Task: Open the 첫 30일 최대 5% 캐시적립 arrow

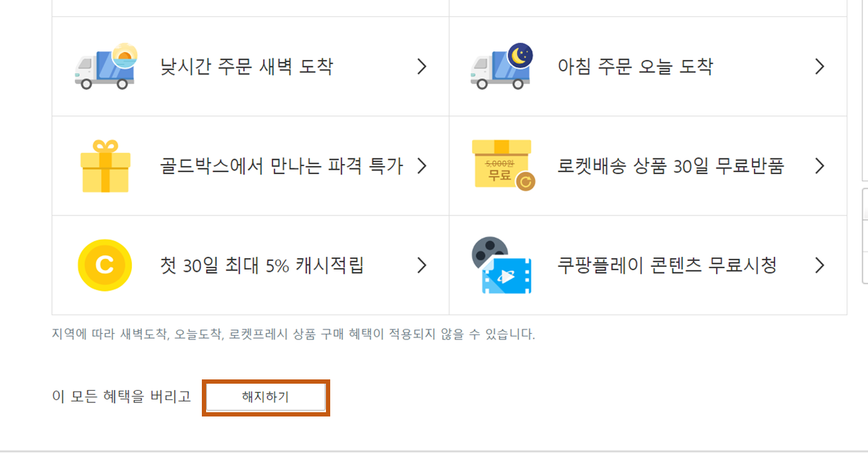Action: tap(422, 265)
